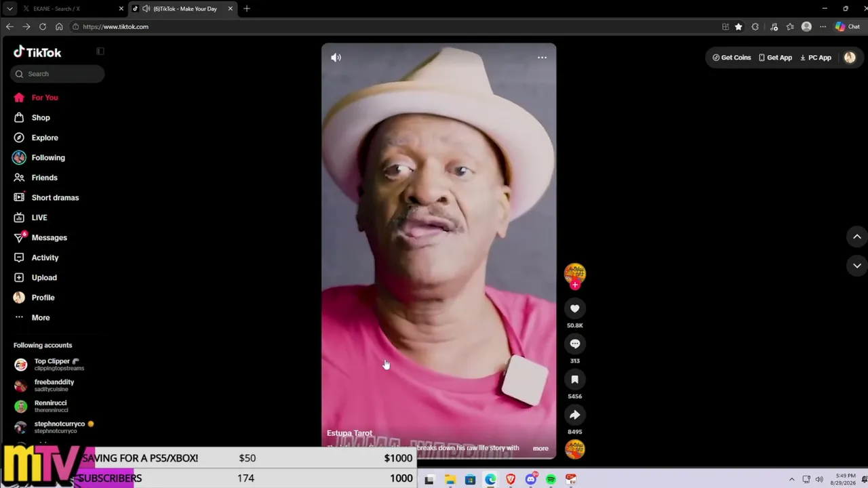
Task: Open the spinning sound disc of the video
Action: [x=574, y=449]
